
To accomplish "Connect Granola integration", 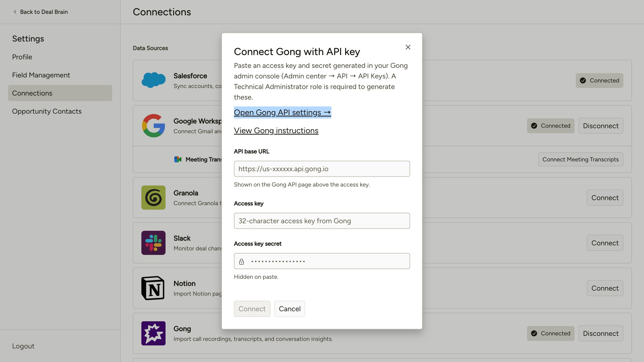I will tap(605, 198).
